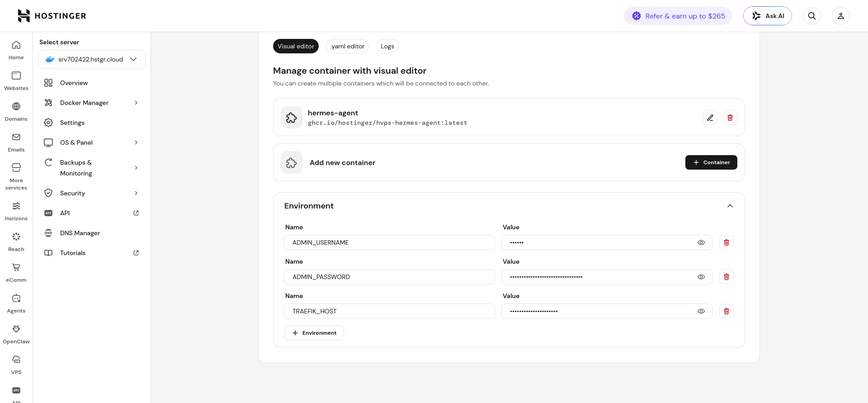Show the ADMIN_USERNAME value
Image resolution: width=868 pixels, height=403 pixels.
[701, 242]
